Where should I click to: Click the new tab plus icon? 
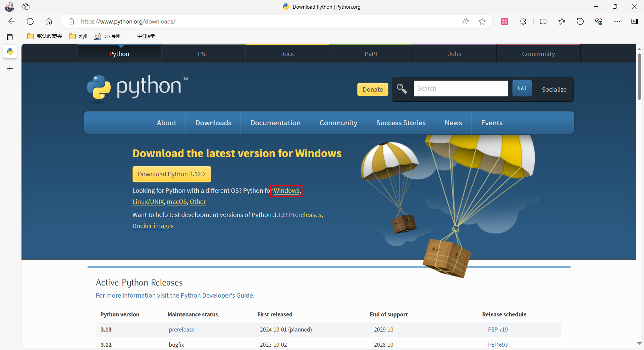pos(10,69)
